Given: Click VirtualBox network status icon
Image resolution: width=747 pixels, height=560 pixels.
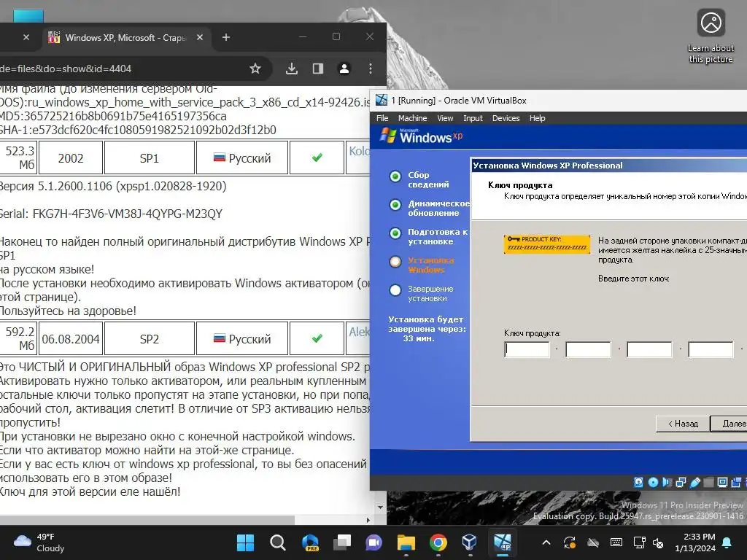Looking at the screenshot, I should click(681, 483).
